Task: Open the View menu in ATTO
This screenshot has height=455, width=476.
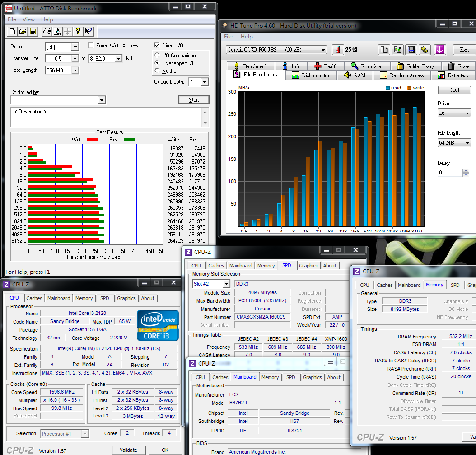Action: click(28, 19)
